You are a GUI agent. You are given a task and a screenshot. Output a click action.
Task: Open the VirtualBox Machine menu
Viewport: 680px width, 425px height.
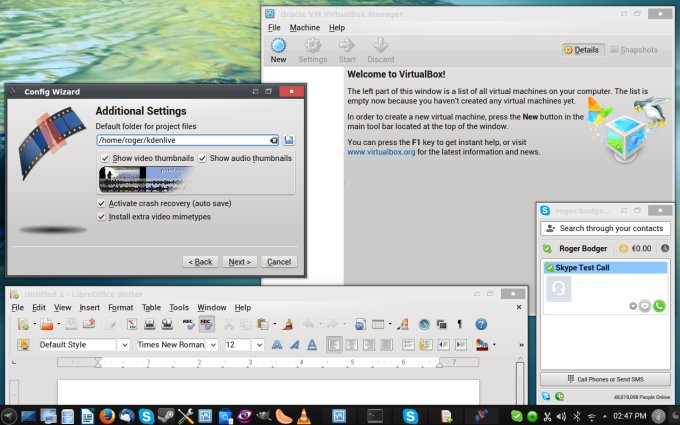[x=304, y=28]
